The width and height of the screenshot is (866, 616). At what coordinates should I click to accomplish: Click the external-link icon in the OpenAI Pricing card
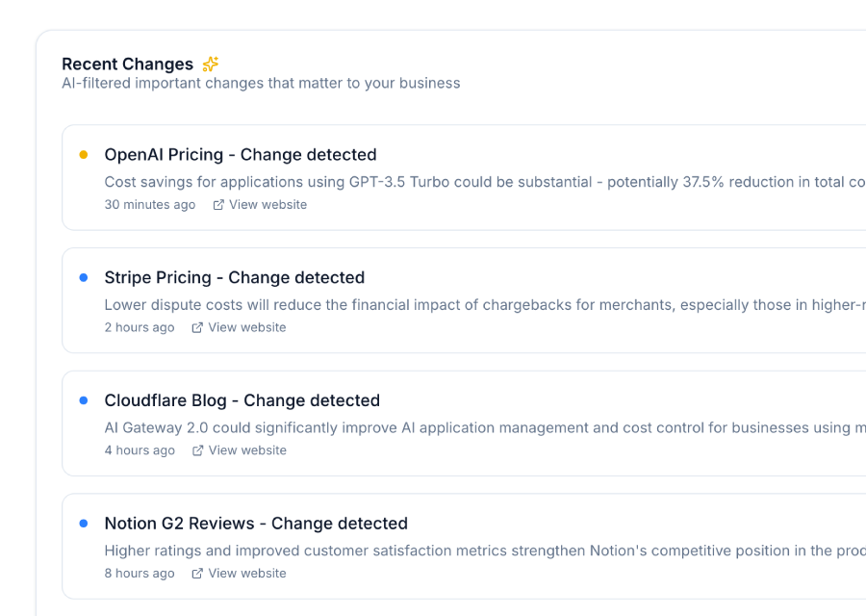tap(218, 205)
